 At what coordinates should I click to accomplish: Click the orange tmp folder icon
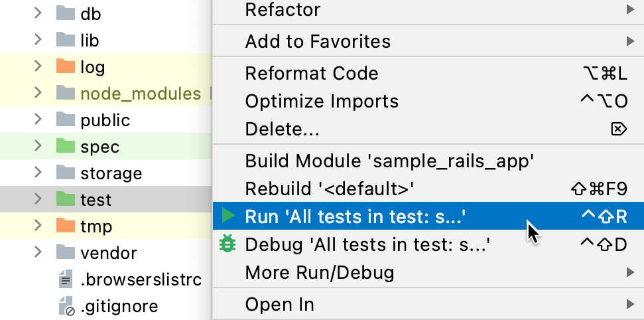point(65,226)
